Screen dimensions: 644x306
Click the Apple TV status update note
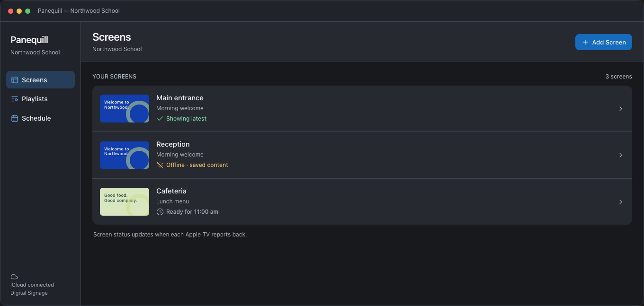coord(170,235)
